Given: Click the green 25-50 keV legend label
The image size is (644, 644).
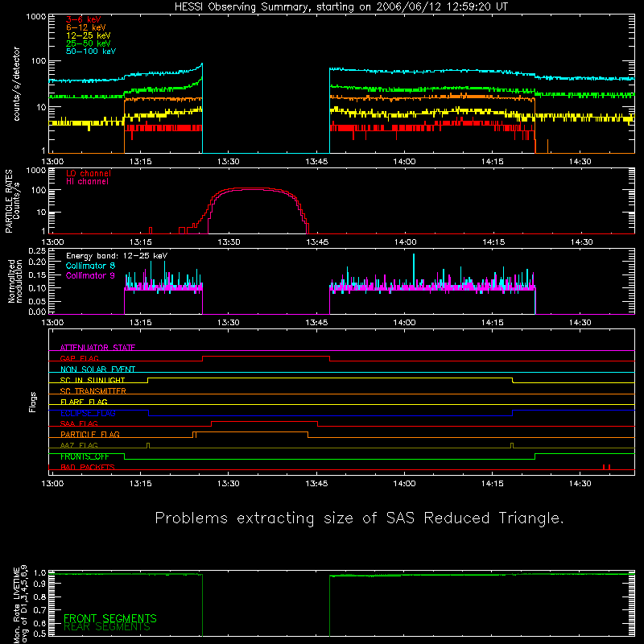Looking at the screenshot, I should [89, 43].
